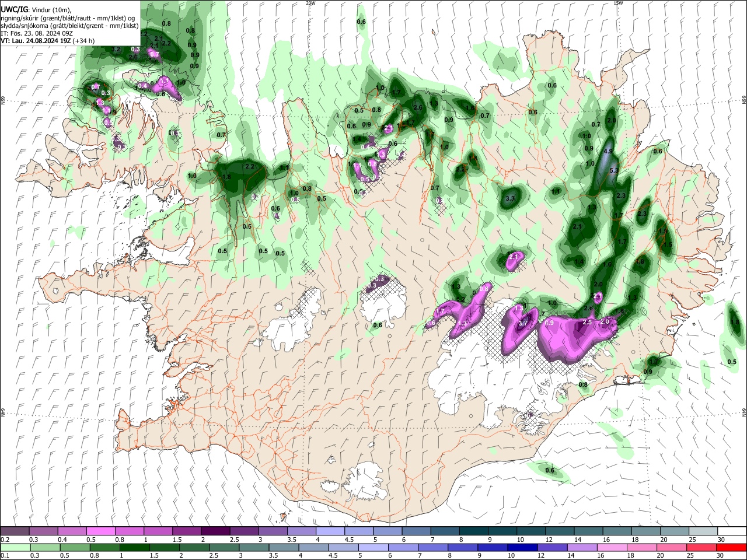Click the dark teal 8–9 snow legend swatch
Image resolution: width=747 pixels, height=560 pixels.
(x=474, y=531)
